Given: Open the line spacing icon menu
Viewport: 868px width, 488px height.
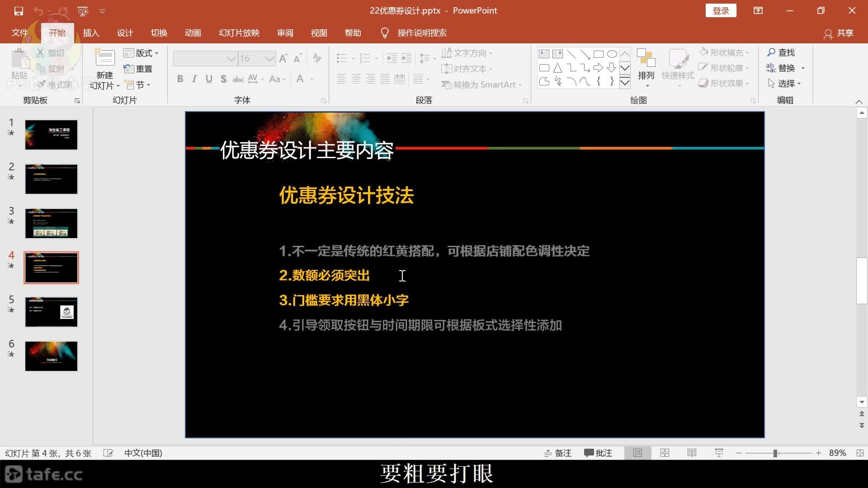Looking at the screenshot, I should point(427,58).
